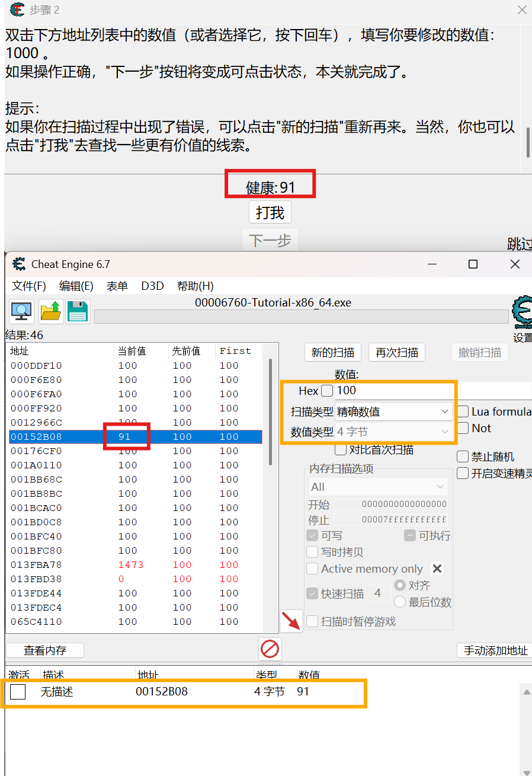Select the 最后位数 radio button
Viewport: 532px width, 776px height.
point(400,602)
